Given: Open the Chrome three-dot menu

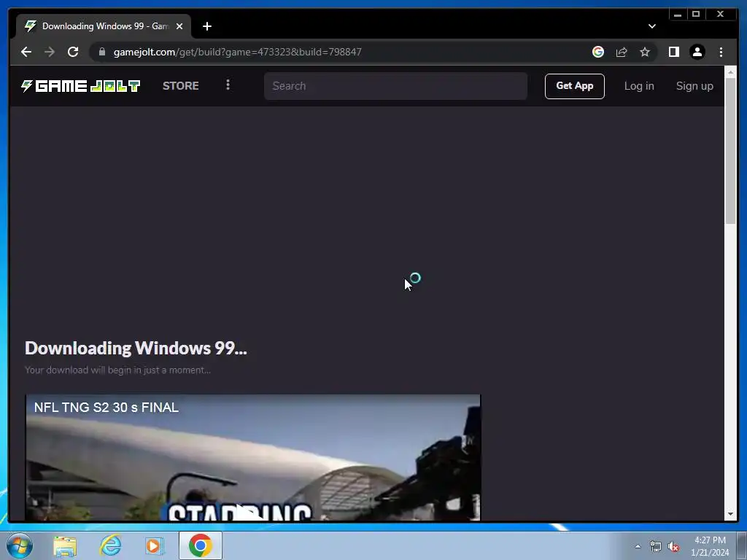Looking at the screenshot, I should pos(721,52).
